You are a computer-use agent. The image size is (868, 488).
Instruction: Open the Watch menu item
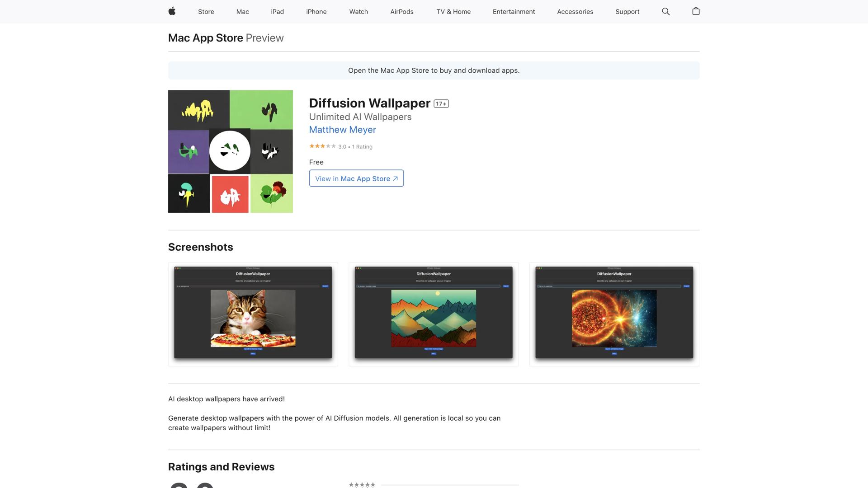click(358, 12)
